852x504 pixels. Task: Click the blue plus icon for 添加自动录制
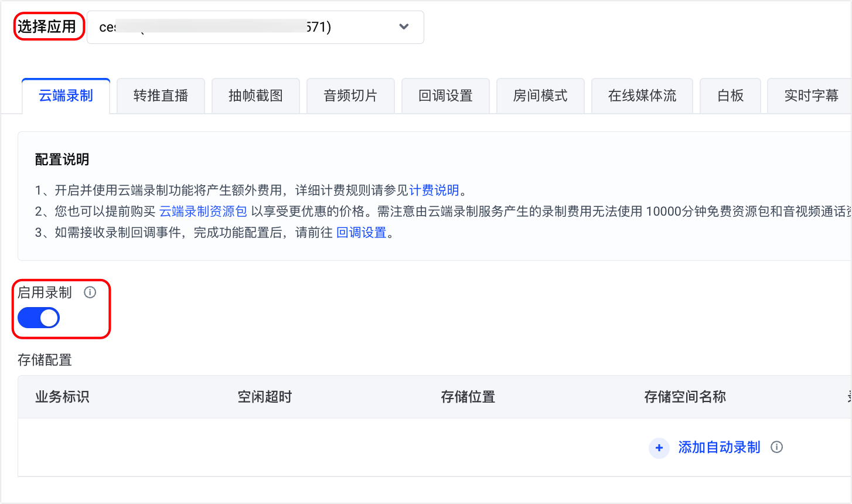(x=659, y=448)
